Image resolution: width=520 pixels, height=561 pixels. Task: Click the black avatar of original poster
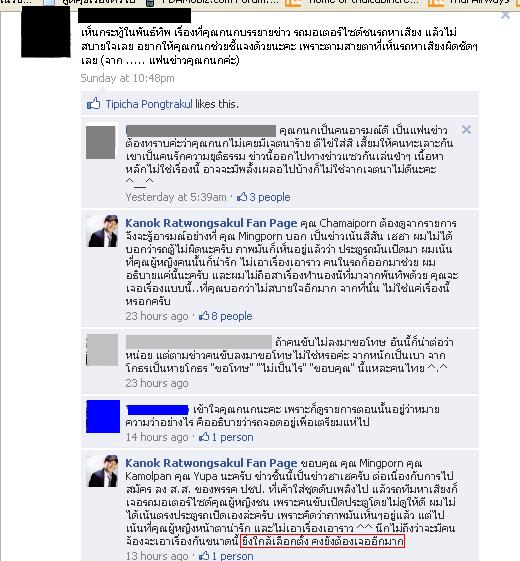click(46, 31)
